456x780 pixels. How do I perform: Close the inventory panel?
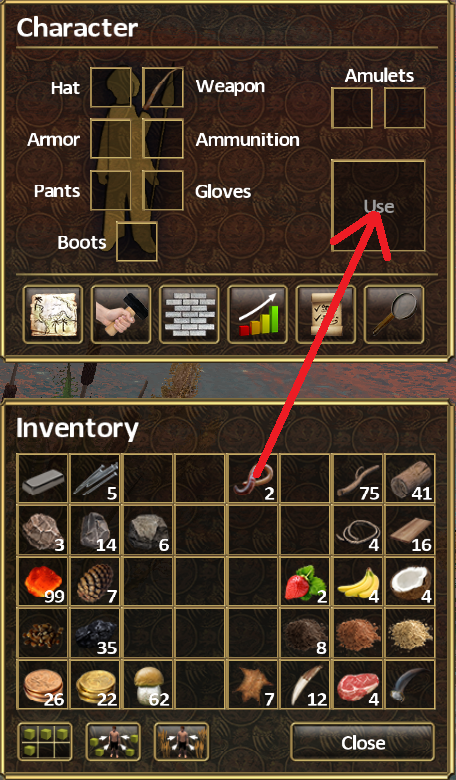363,743
